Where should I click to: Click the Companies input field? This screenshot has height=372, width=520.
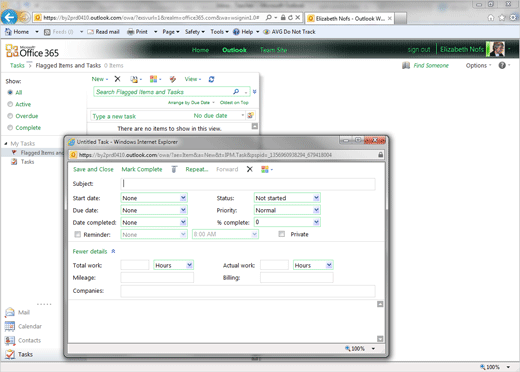(248, 291)
